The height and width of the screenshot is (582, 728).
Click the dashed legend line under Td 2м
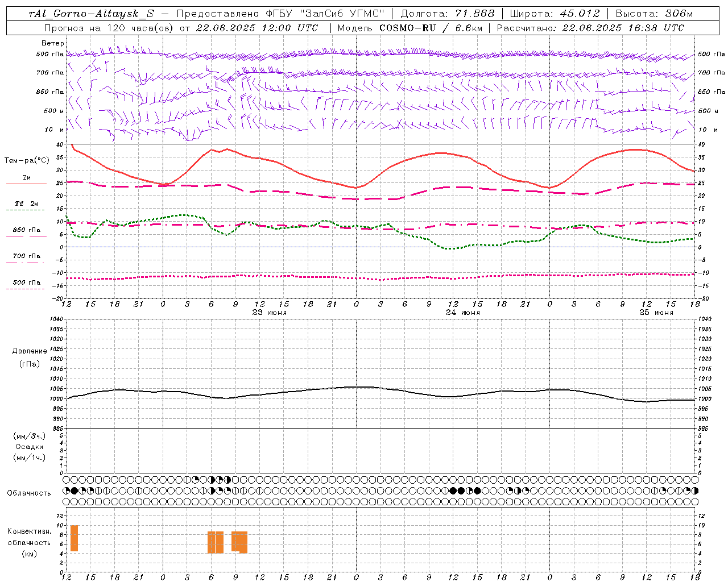26,210
